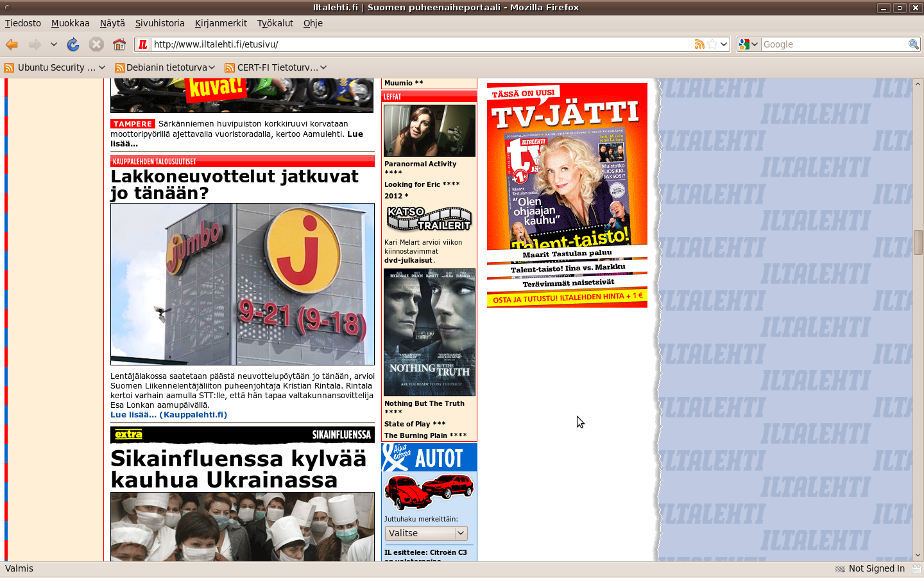Image resolution: width=924 pixels, height=578 pixels.
Task: Open the Lakkoneuvottelut jatkuvat jo tänään headline
Action: [x=235, y=185]
